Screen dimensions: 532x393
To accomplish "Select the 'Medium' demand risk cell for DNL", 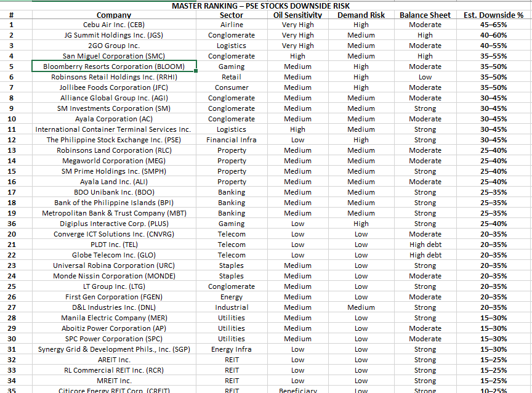I will tap(361, 307).
